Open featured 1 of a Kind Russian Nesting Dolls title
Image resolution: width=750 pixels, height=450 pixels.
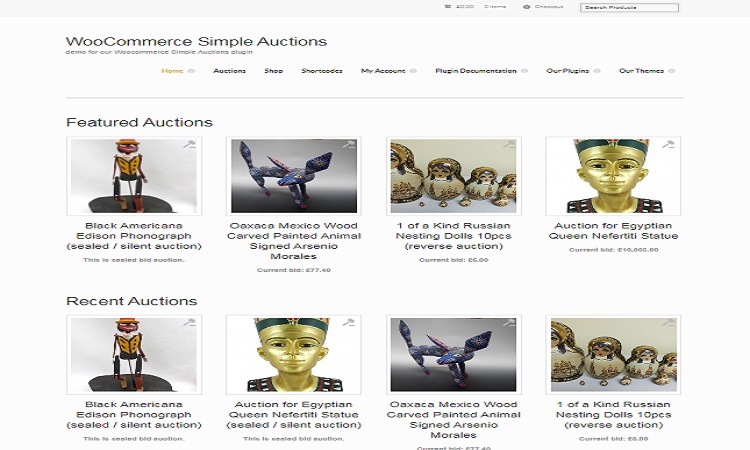click(x=453, y=236)
